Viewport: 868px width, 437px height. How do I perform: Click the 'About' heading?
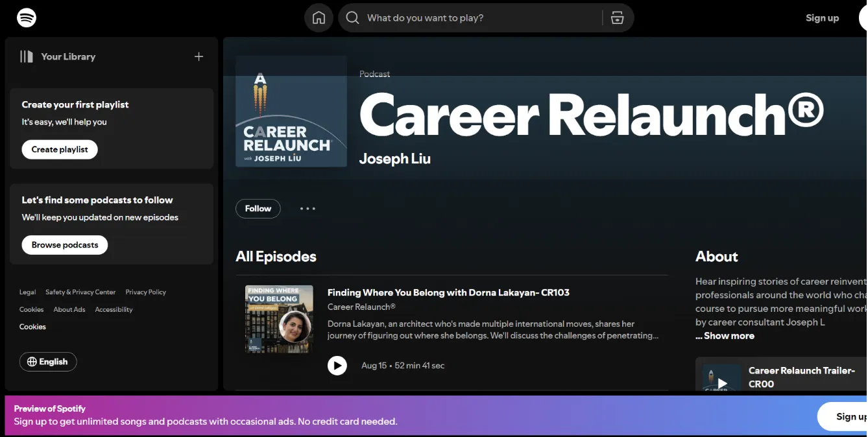click(x=717, y=257)
